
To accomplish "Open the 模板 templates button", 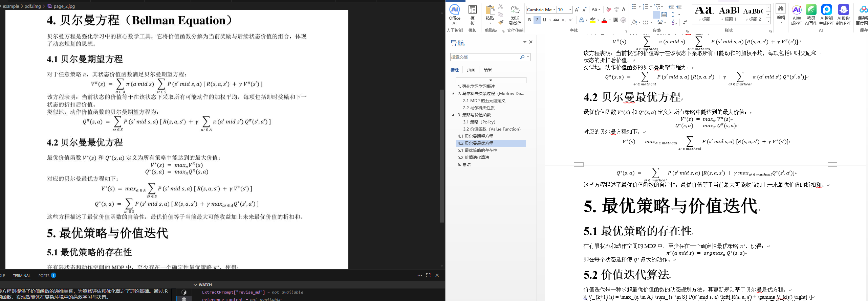I will (x=472, y=15).
